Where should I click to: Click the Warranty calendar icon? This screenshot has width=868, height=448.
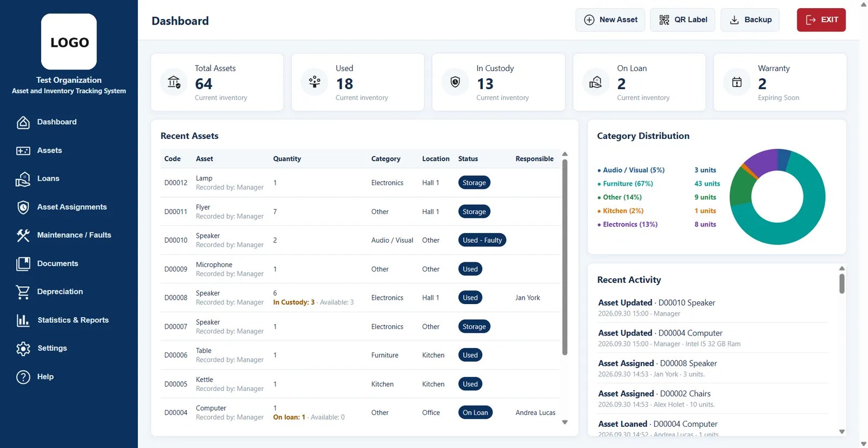(737, 82)
